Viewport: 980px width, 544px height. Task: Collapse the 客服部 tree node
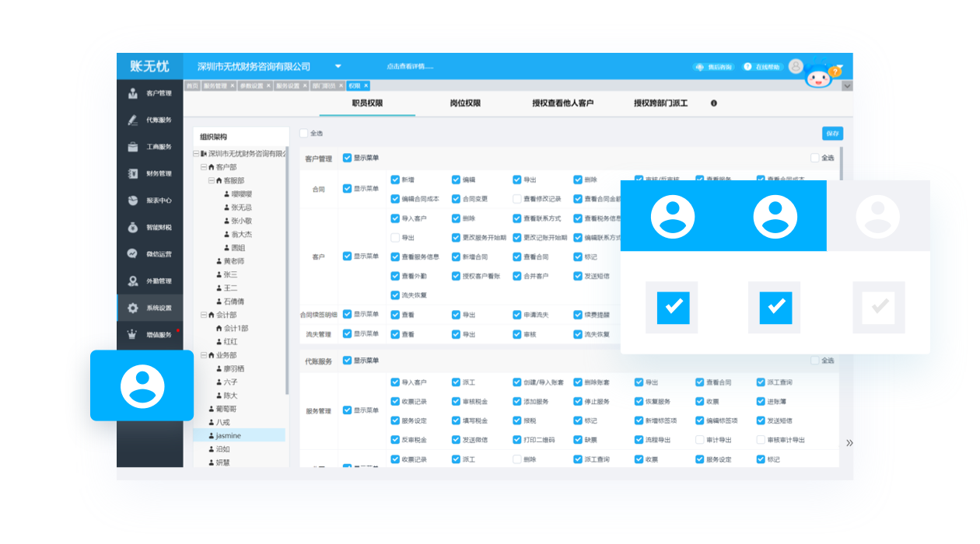point(211,180)
